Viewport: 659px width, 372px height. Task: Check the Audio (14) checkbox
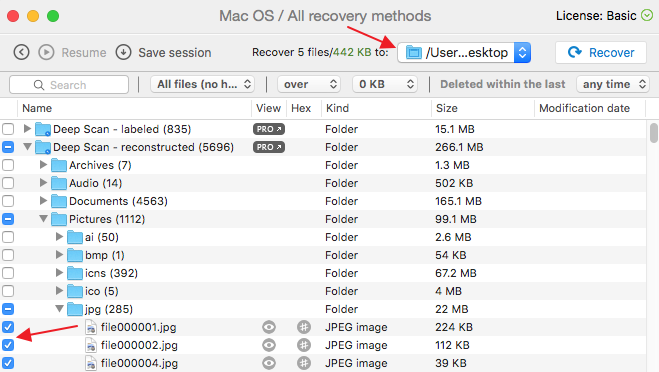[x=8, y=183]
